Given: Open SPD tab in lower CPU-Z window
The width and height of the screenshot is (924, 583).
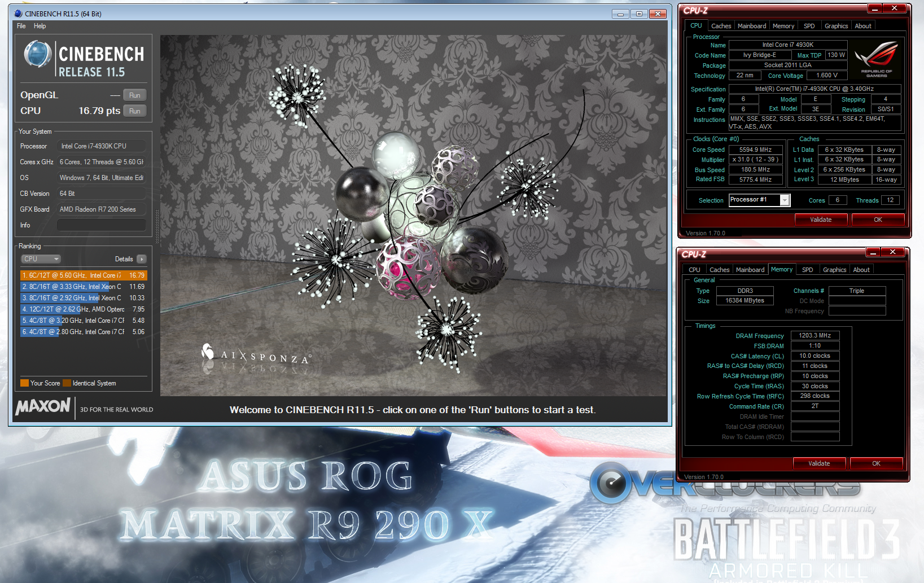Looking at the screenshot, I should point(808,270).
